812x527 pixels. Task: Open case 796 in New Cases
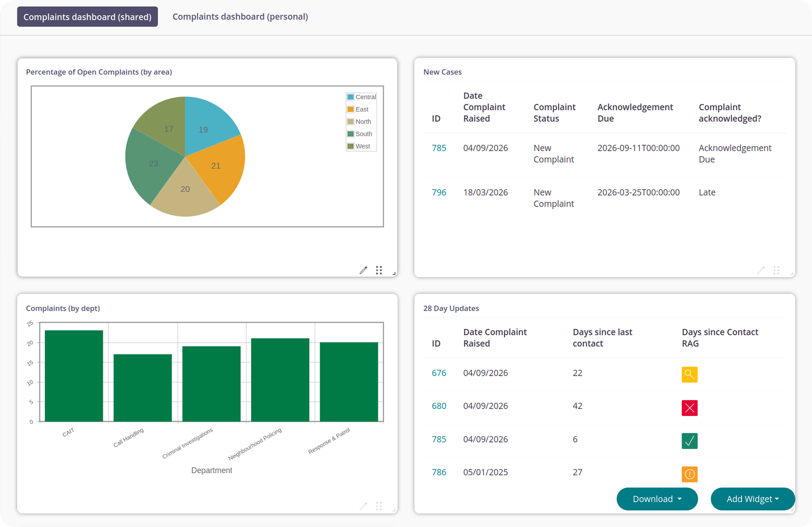(439, 192)
